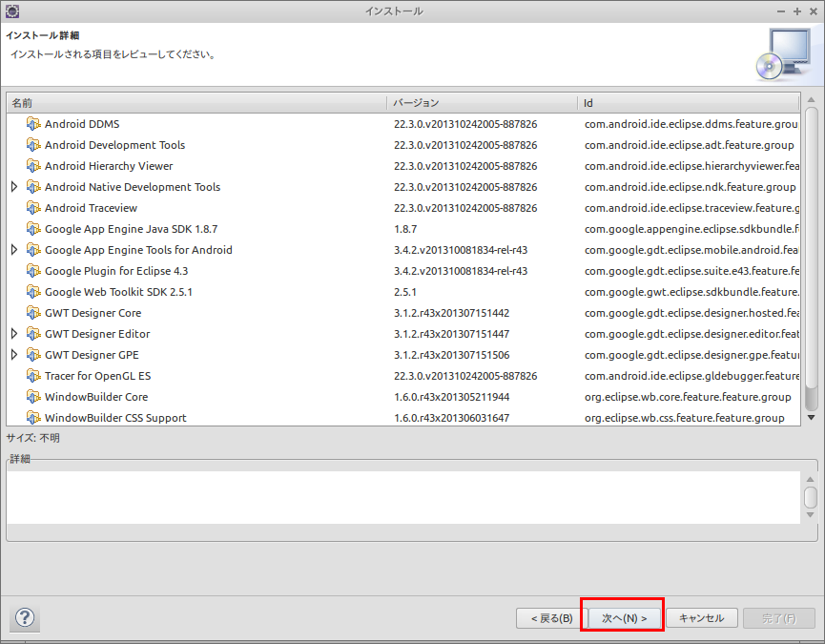Click the Android Traceview feature icon

(33, 208)
